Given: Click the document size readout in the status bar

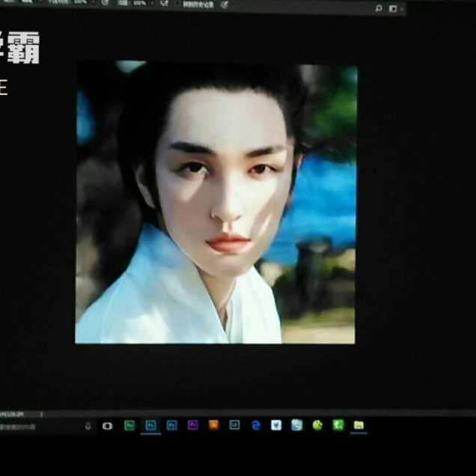Looking at the screenshot, I should click(x=11, y=414).
